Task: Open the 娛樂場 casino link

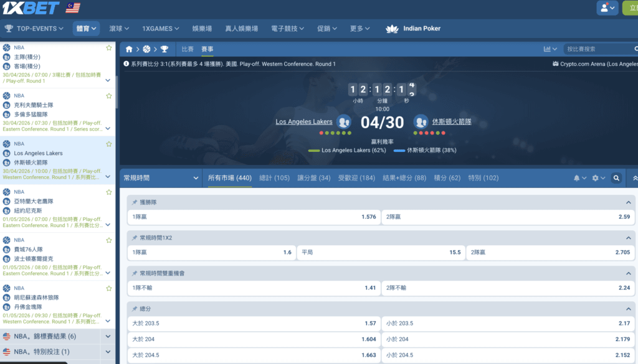Action: [202, 29]
